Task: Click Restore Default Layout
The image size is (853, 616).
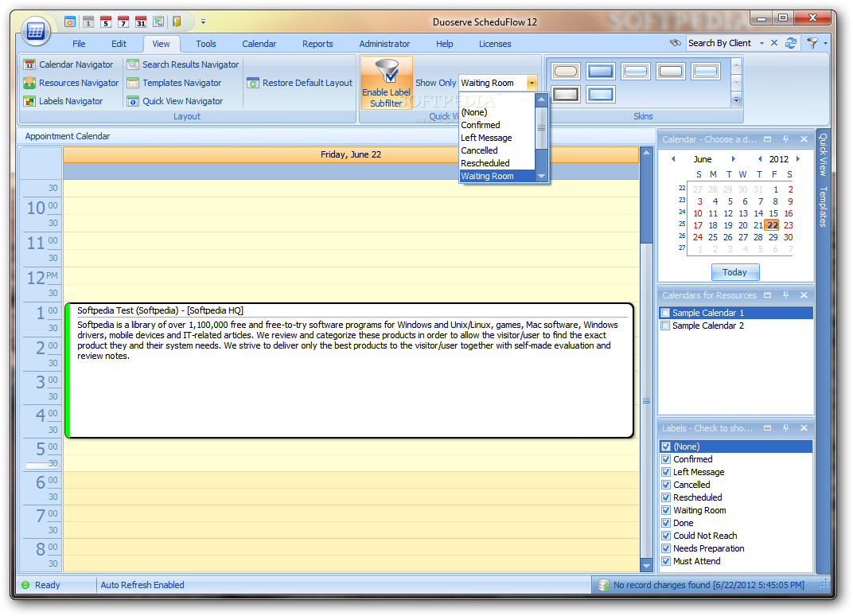Action: tap(300, 83)
